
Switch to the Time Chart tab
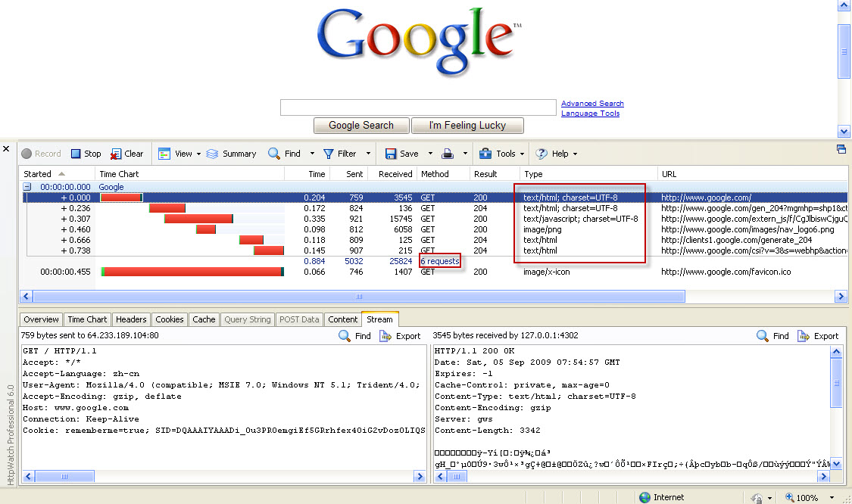click(x=87, y=319)
